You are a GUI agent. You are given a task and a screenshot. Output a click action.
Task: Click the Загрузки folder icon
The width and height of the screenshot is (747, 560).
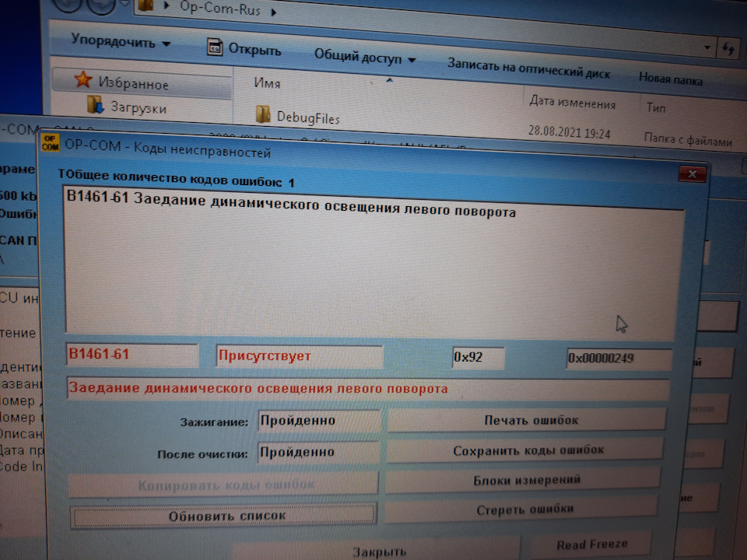click(95, 104)
